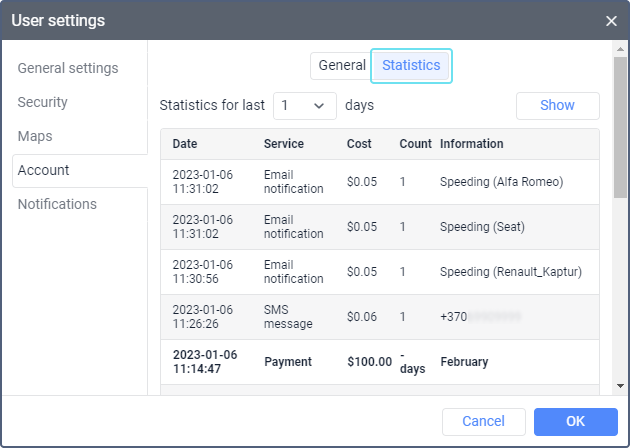Screen dimensions: 630x448
Task: Open Notifications settings
Action: [x=57, y=204]
